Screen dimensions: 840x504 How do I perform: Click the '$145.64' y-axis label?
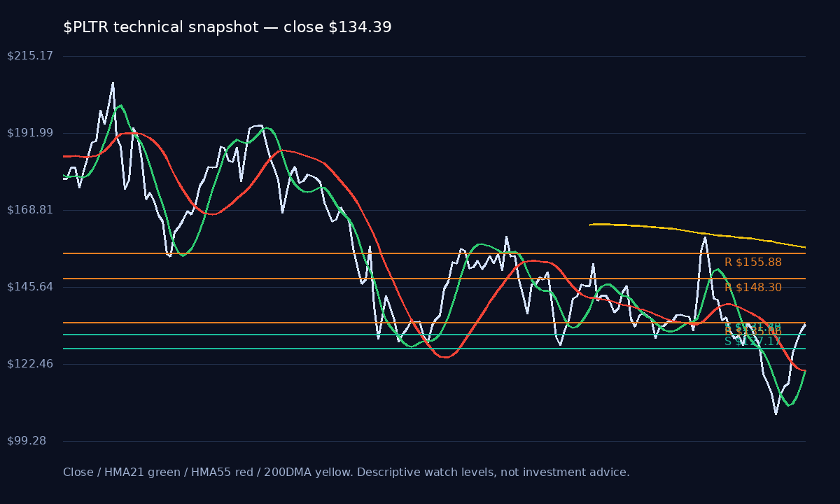click(30, 287)
